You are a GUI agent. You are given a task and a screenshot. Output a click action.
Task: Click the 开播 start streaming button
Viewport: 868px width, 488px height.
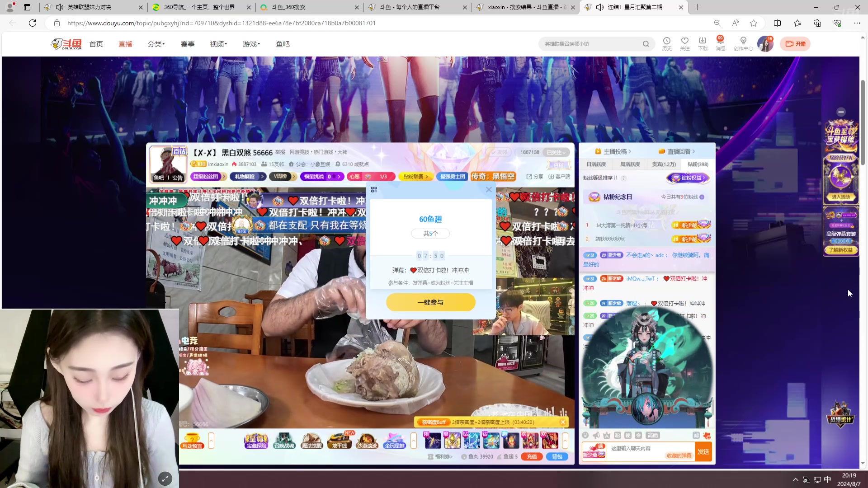(x=795, y=44)
